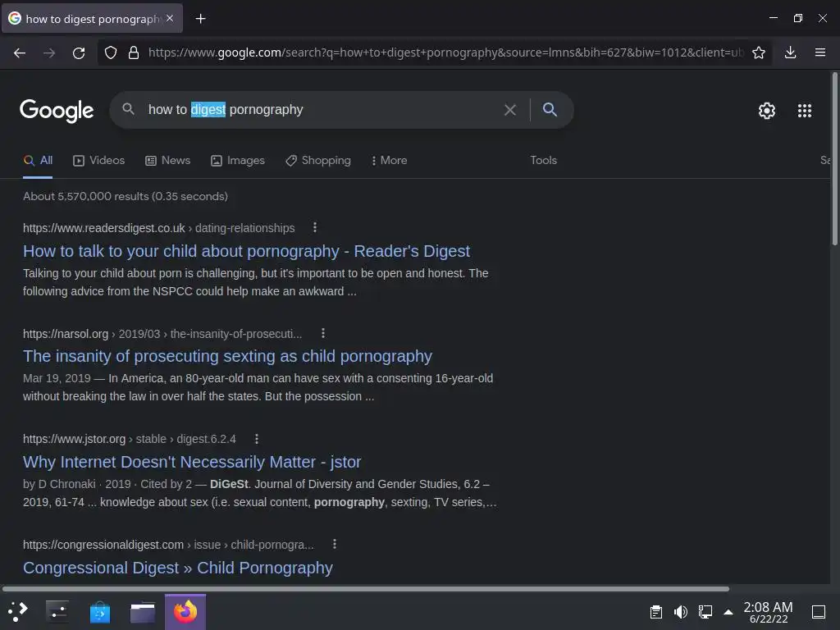Image resolution: width=840 pixels, height=630 pixels.
Task: Open the KDE application launcher
Action: (x=18, y=612)
